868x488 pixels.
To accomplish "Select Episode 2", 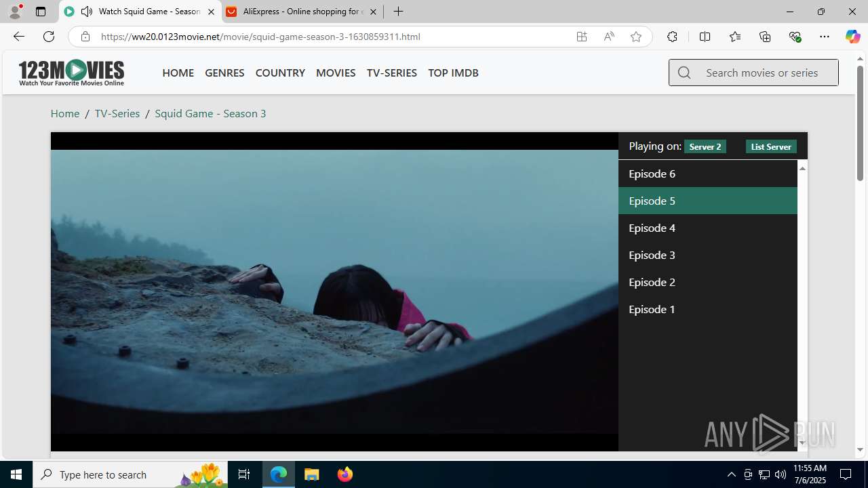I will [x=707, y=282].
